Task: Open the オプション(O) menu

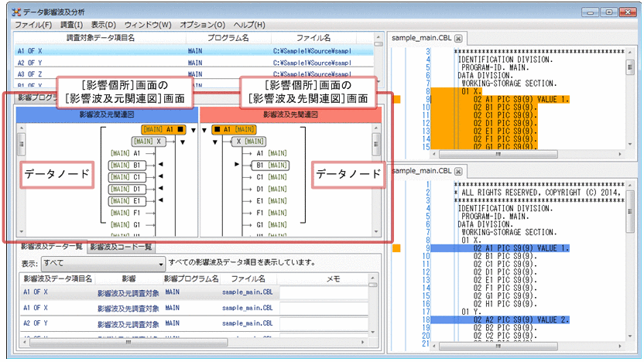Action: click(x=203, y=25)
